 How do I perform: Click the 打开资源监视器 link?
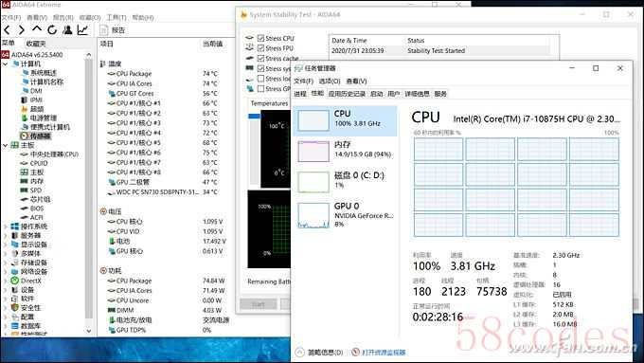point(384,353)
